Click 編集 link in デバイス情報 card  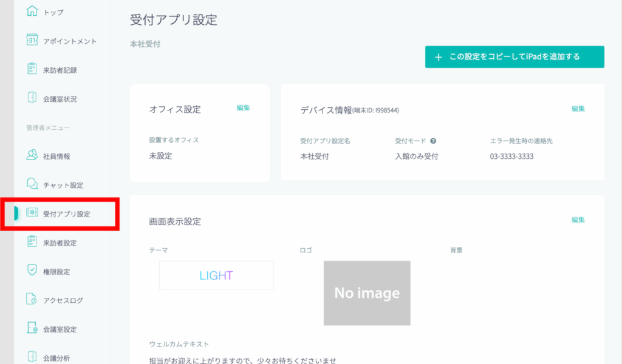click(578, 109)
